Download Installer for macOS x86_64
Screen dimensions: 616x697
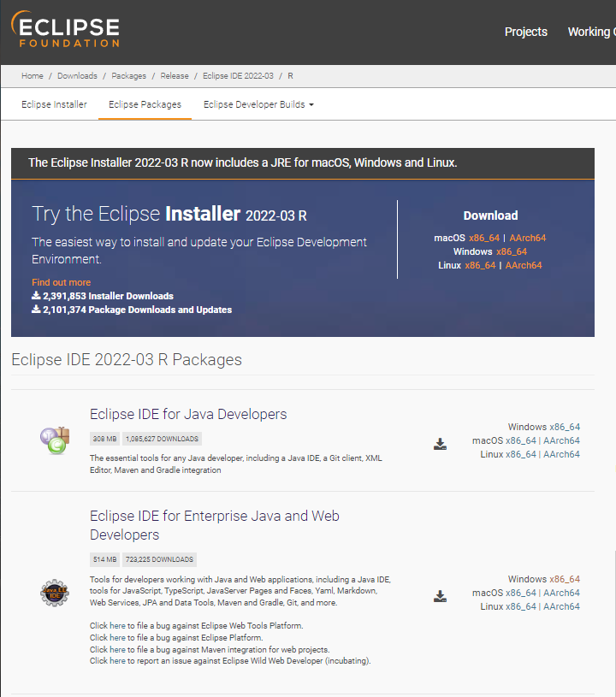pos(484,238)
